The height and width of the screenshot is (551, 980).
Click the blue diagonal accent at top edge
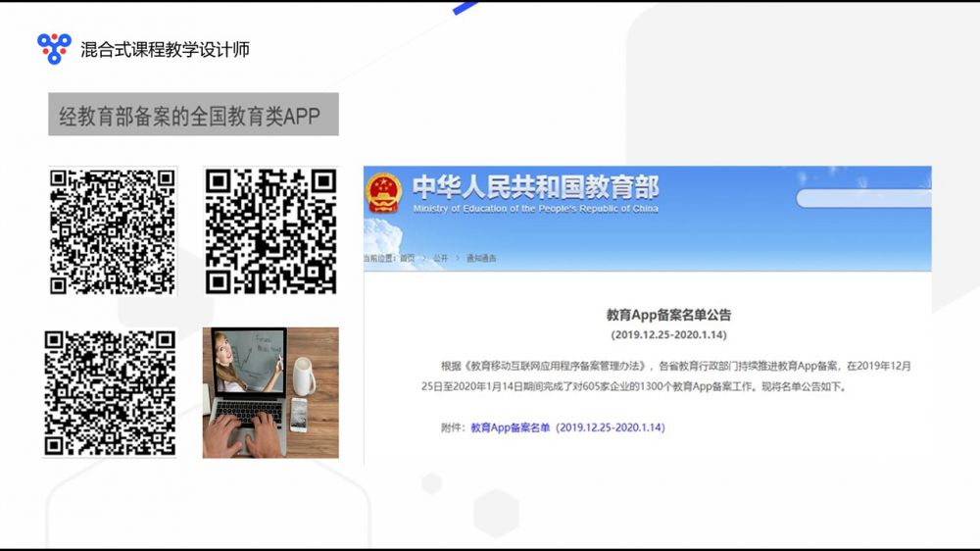click(x=466, y=8)
